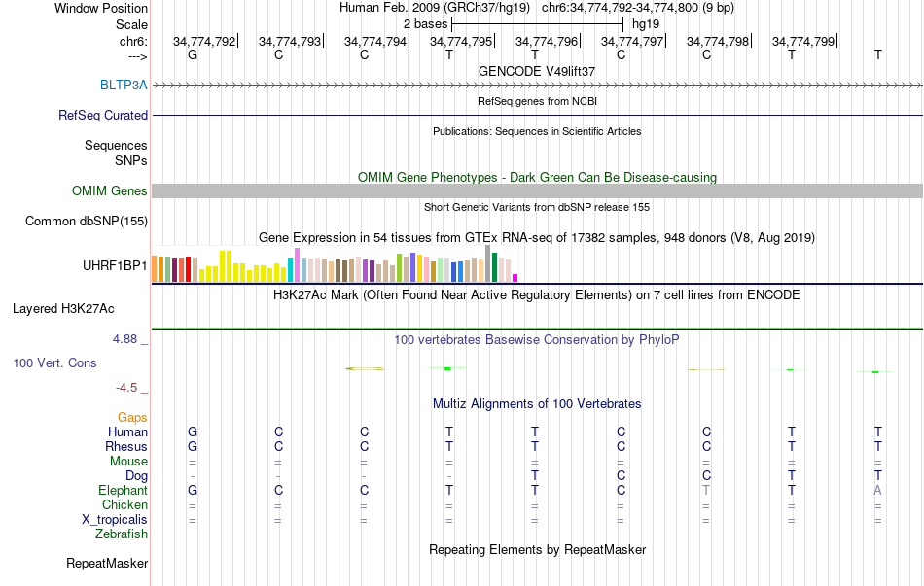Open the RepeatMasker track label
Image resolution: width=924 pixels, height=586 pixels.
(x=107, y=563)
